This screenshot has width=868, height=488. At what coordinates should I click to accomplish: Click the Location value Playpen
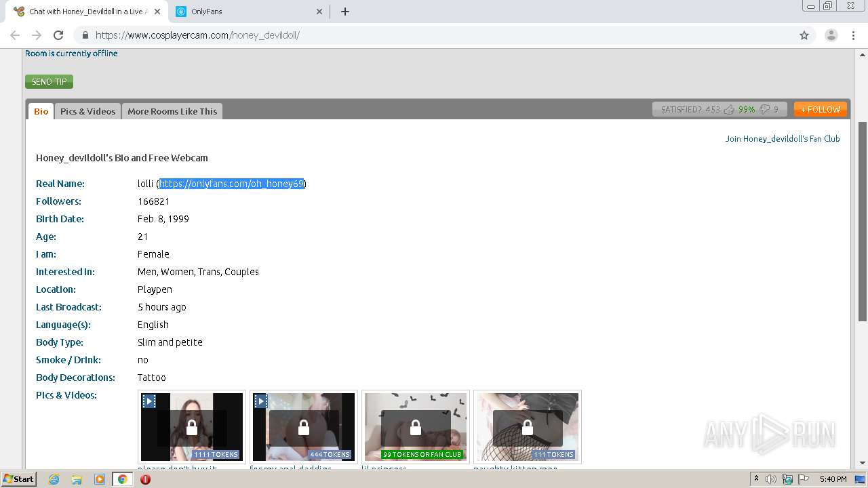155,289
